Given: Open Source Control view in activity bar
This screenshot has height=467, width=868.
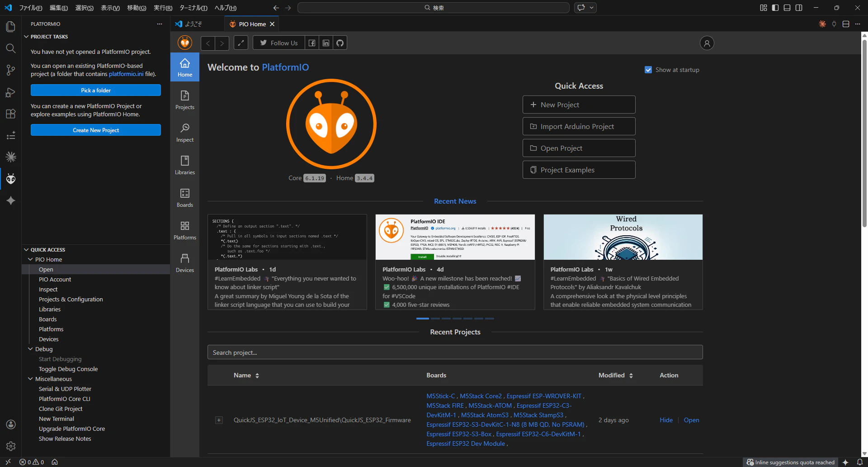Looking at the screenshot, I should point(11,70).
